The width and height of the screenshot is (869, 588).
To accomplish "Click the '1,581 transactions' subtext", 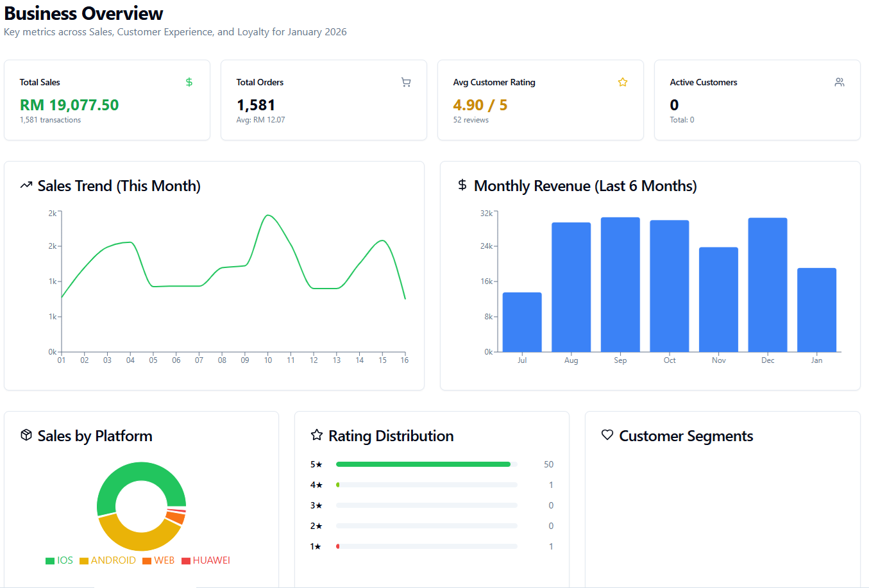I will pyautogui.click(x=51, y=120).
